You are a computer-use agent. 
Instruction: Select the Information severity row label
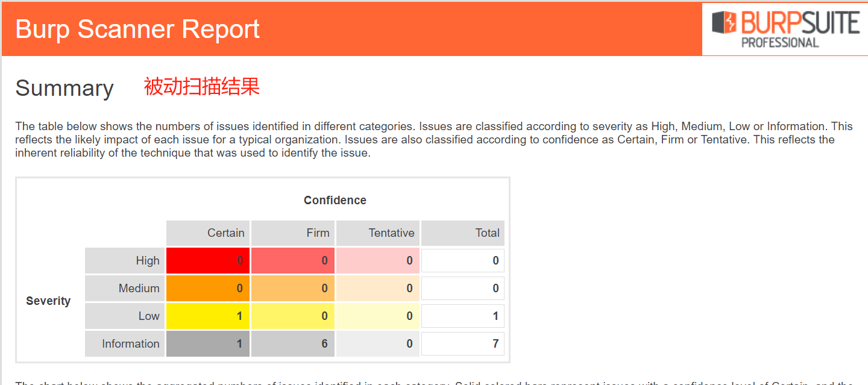coord(125,344)
